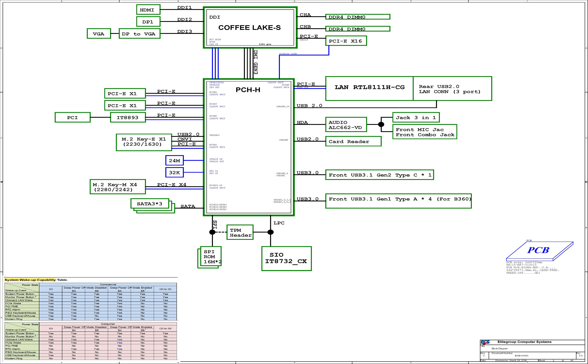This screenshot has width=588, height=364.
Task: Click the IT8893 bridge block
Action: [128, 117]
